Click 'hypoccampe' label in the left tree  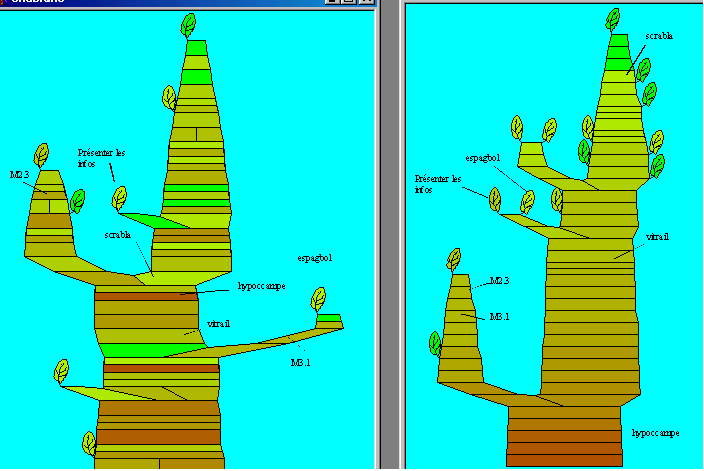tap(262, 286)
